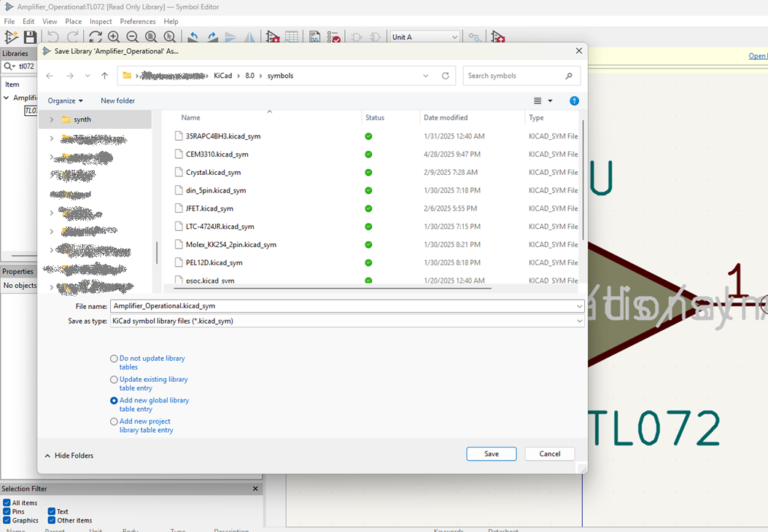
Task: Expand the synth folder in navigation tree
Action: (x=52, y=120)
